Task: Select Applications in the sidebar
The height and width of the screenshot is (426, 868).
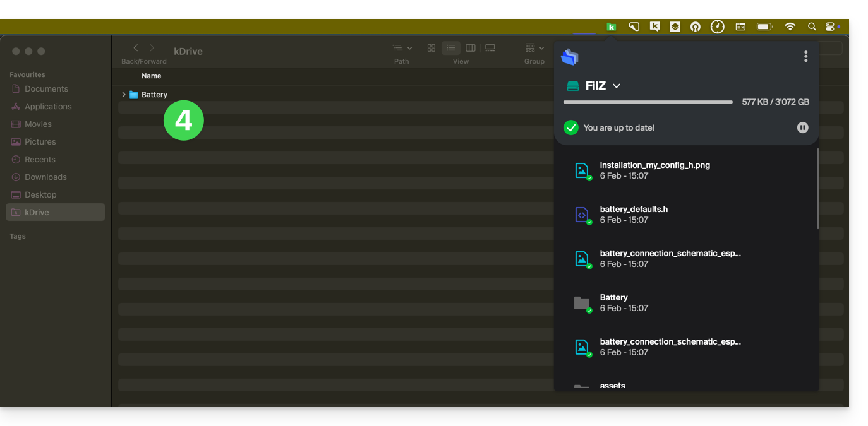Action: click(x=48, y=107)
